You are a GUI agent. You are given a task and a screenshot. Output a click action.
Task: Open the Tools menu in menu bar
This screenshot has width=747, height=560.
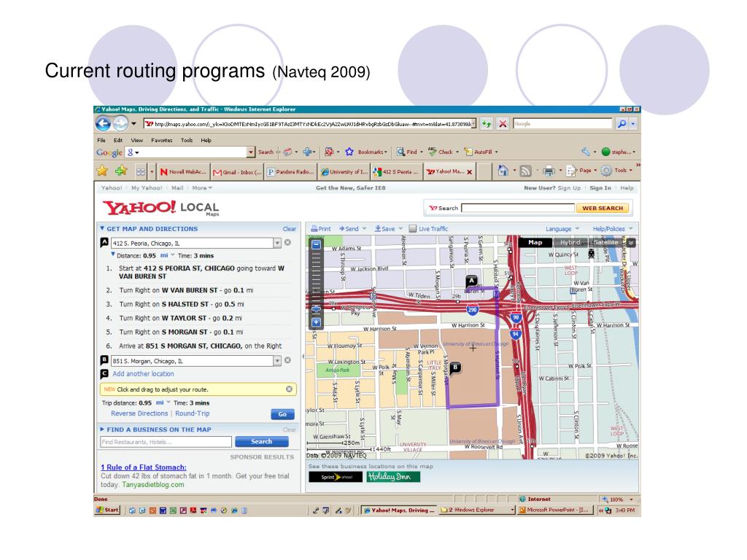(x=186, y=140)
